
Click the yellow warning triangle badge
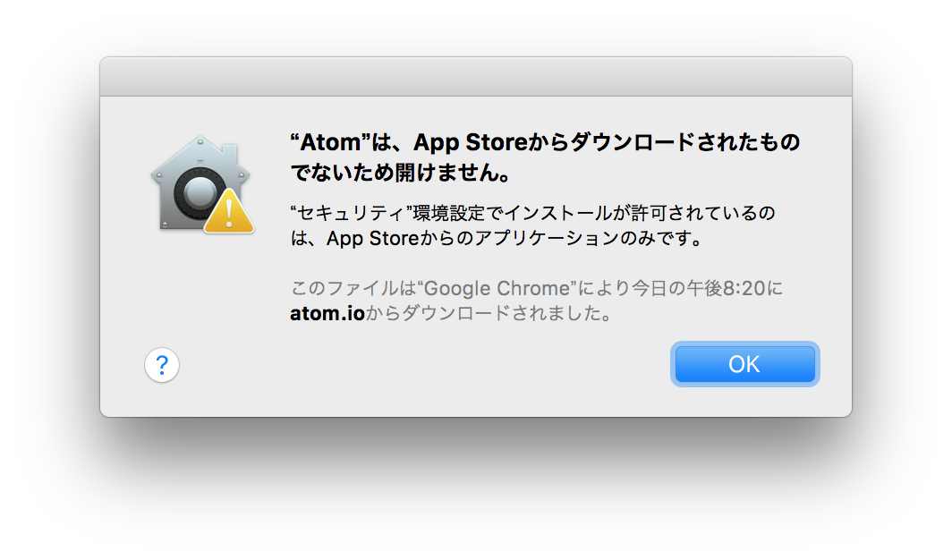(229, 212)
